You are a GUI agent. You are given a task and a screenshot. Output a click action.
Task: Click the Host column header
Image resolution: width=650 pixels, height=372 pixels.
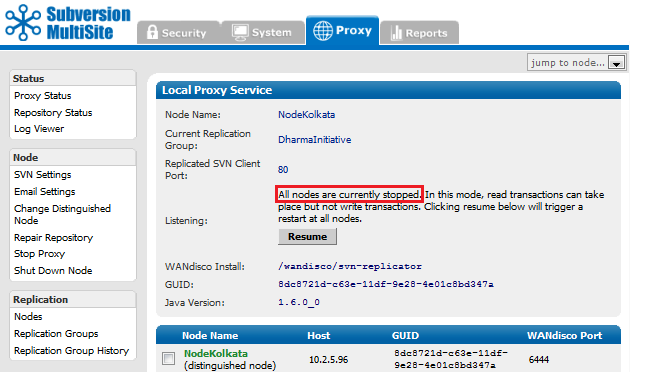pos(318,336)
